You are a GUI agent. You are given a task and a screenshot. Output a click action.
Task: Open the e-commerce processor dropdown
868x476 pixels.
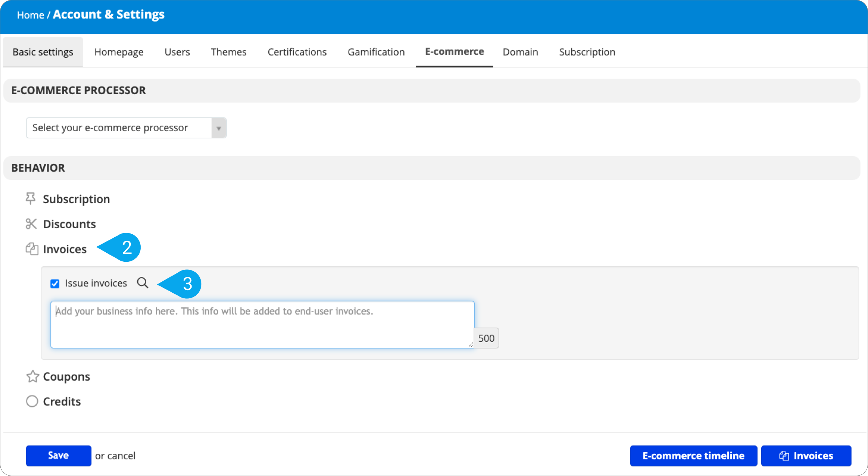tap(126, 128)
